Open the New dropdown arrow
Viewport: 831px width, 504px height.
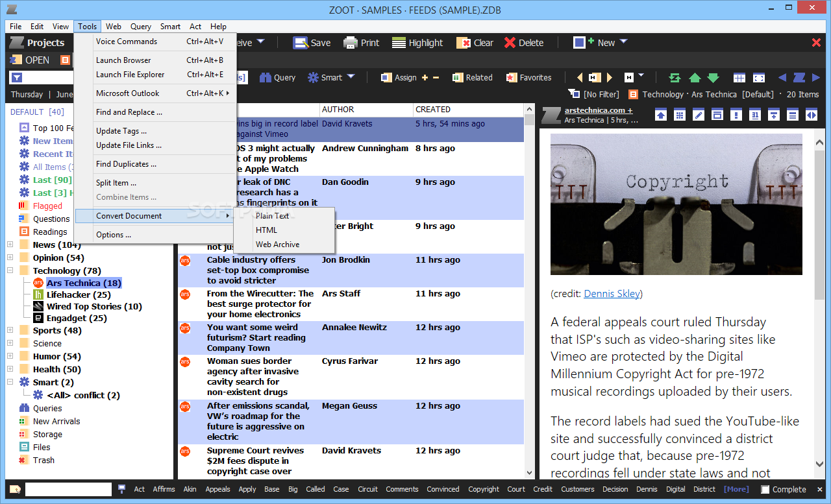tap(623, 42)
